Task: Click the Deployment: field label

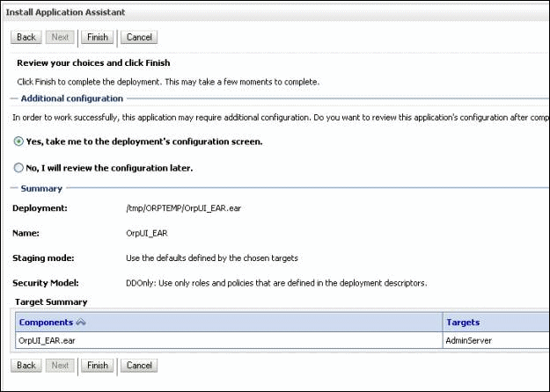Action: coord(40,208)
